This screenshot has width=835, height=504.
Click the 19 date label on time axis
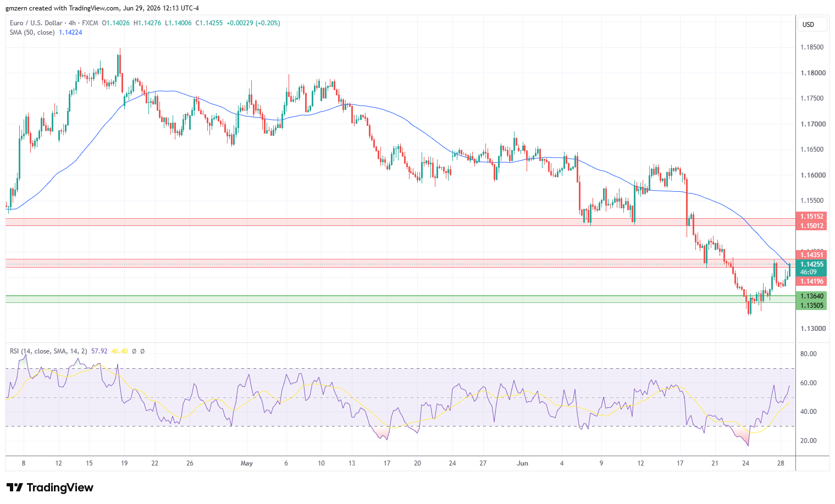point(124,463)
